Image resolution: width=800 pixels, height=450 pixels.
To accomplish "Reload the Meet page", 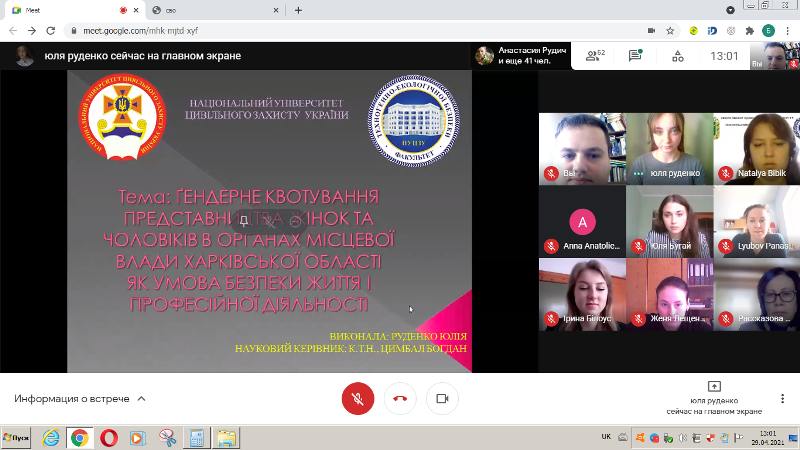I will (51, 31).
